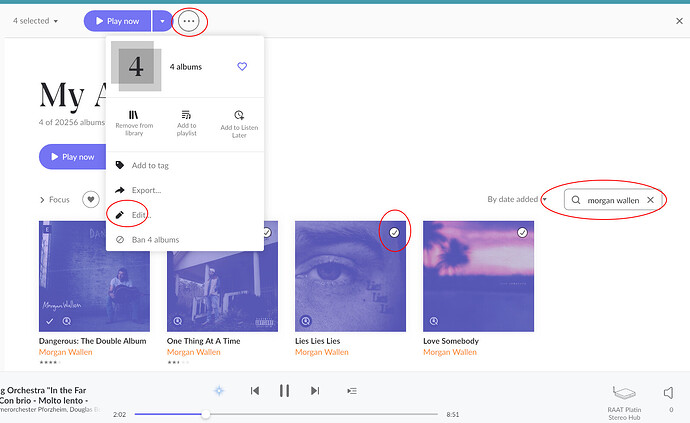Screen dimensions: 690x423
Task: Click the morgan wallen search field
Action: [612, 200]
